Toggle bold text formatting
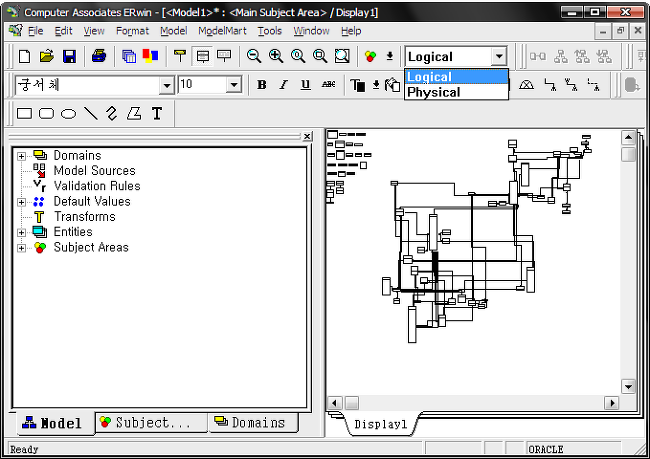Image resolution: width=650 pixels, height=459 pixels. pos(262,85)
